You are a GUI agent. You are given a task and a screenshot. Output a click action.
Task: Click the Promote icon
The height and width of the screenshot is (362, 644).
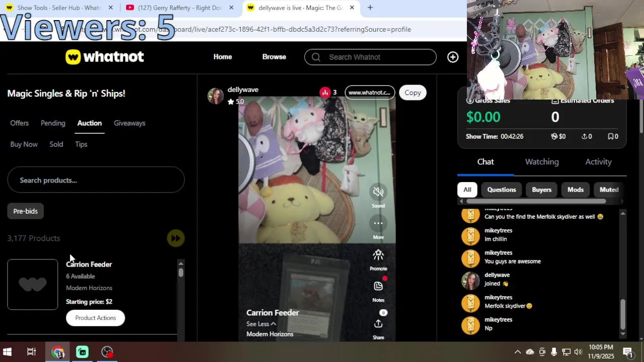[x=378, y=255]
